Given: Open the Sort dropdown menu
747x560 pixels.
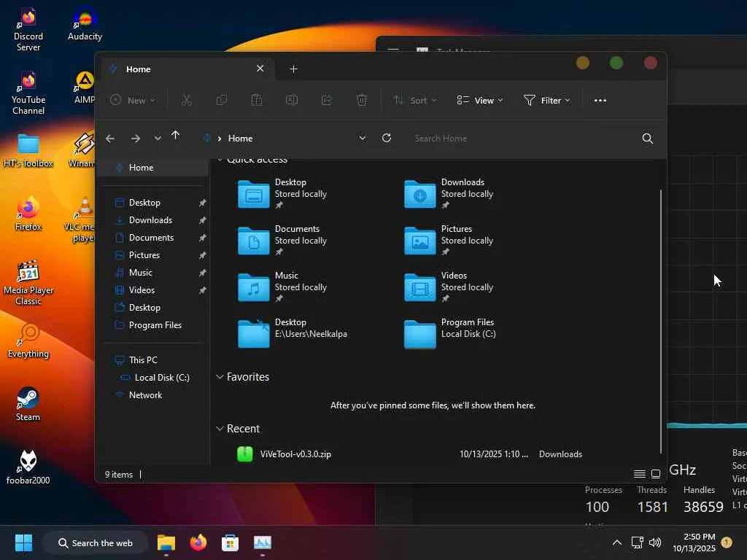Looking at the screenshot, I should click(414, 101).
